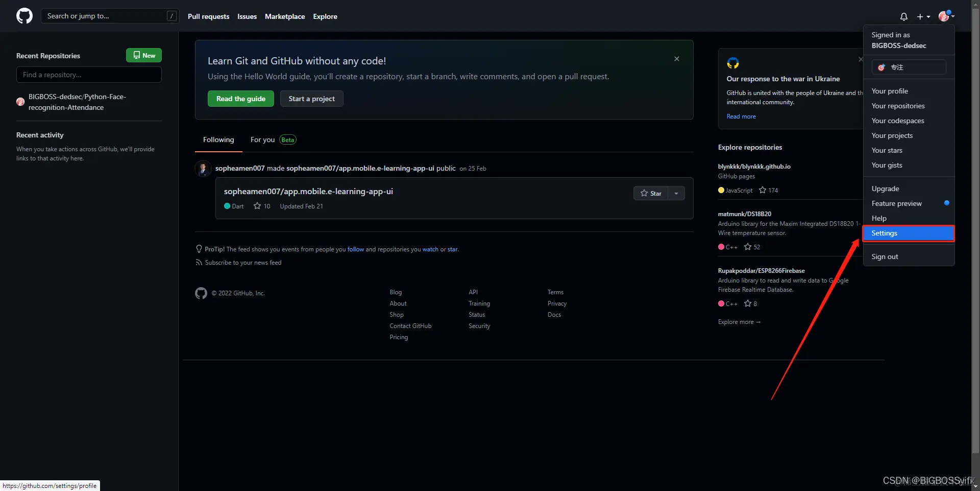Select Upgrade in user menu
Screen dimensions: 980x491
[x=909, y=189]
